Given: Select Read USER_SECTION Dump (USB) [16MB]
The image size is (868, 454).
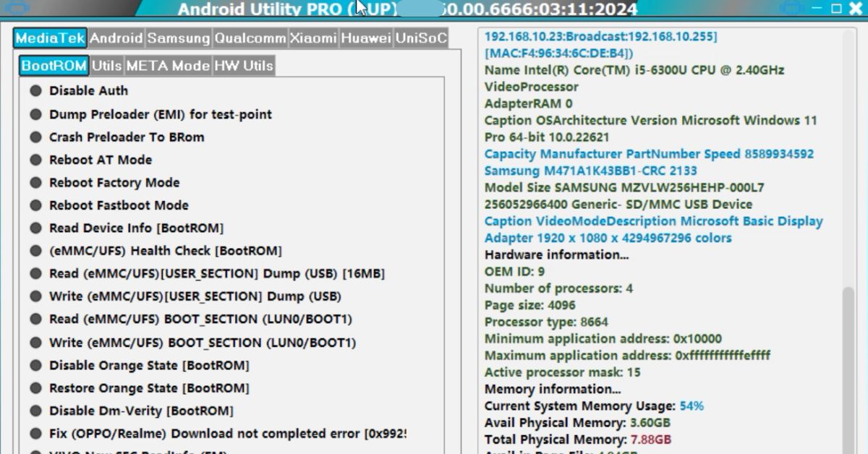Looking at the screenshot, I should pyautogui.click(x=208, y=274).
